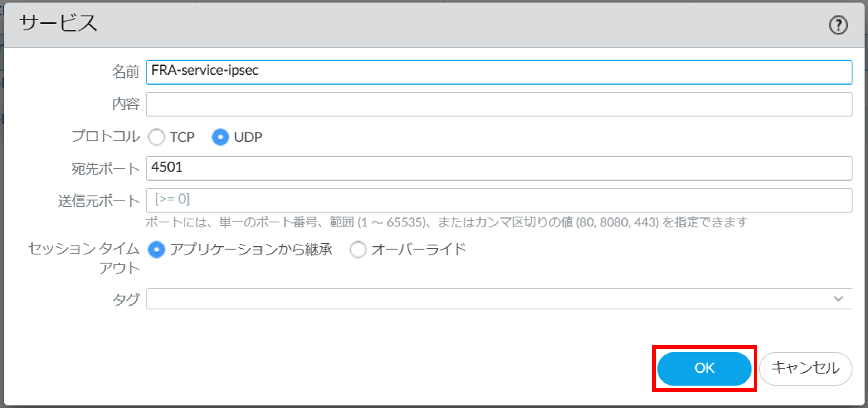
Task: Choose the オーバーライド timeout radio option
Action: [x=358, y=250]
